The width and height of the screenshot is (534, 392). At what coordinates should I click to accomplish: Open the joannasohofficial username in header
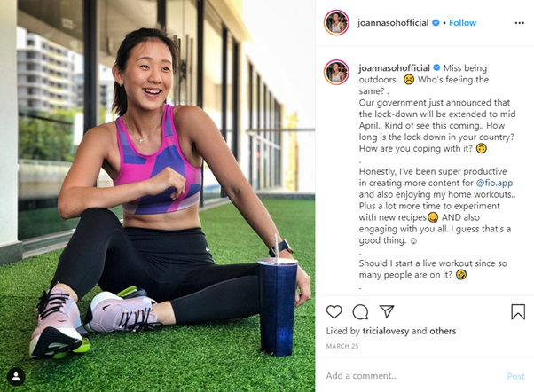click(x=393, y=23)
